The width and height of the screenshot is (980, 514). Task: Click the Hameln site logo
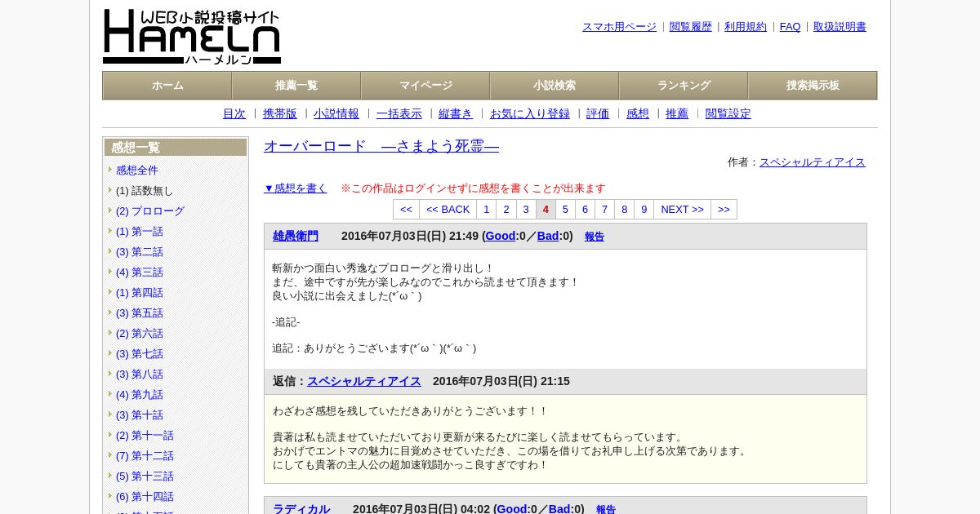192,37
